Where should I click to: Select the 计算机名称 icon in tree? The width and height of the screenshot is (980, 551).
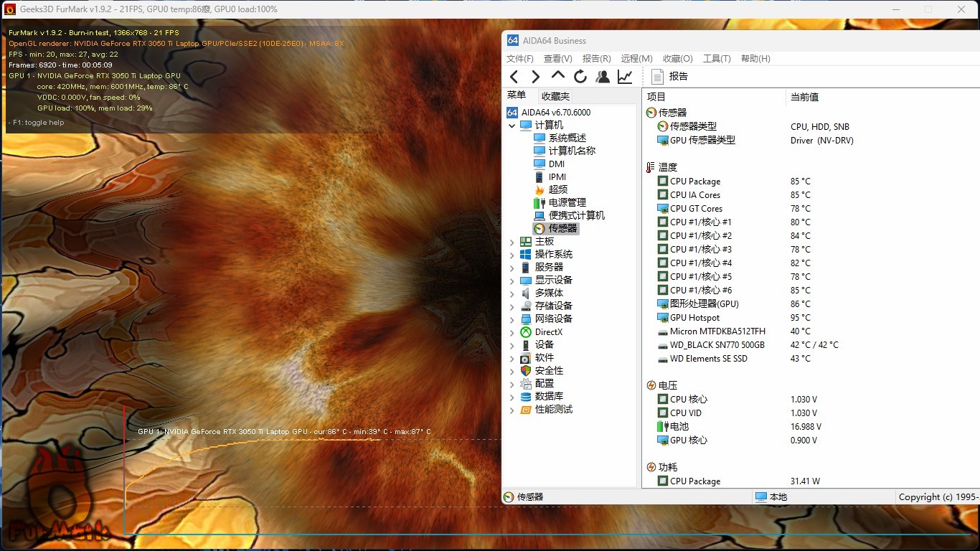point(540,151)
